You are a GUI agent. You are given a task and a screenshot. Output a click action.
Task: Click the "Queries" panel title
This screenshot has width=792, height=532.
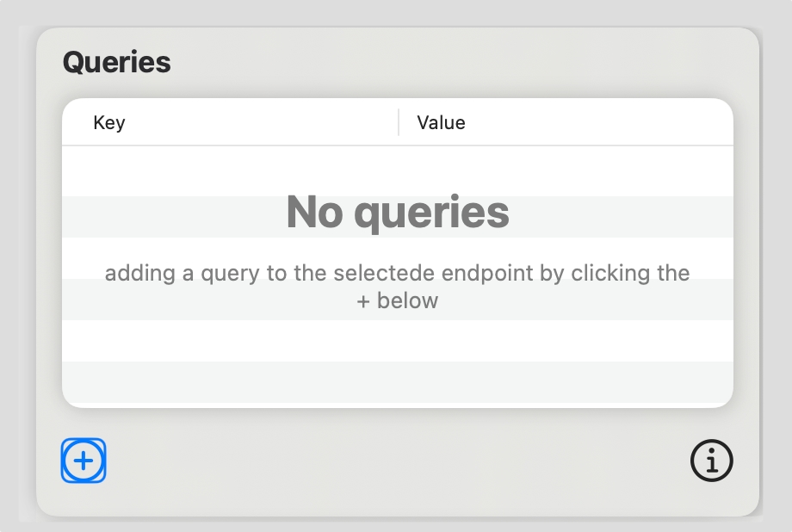[116, 62]
